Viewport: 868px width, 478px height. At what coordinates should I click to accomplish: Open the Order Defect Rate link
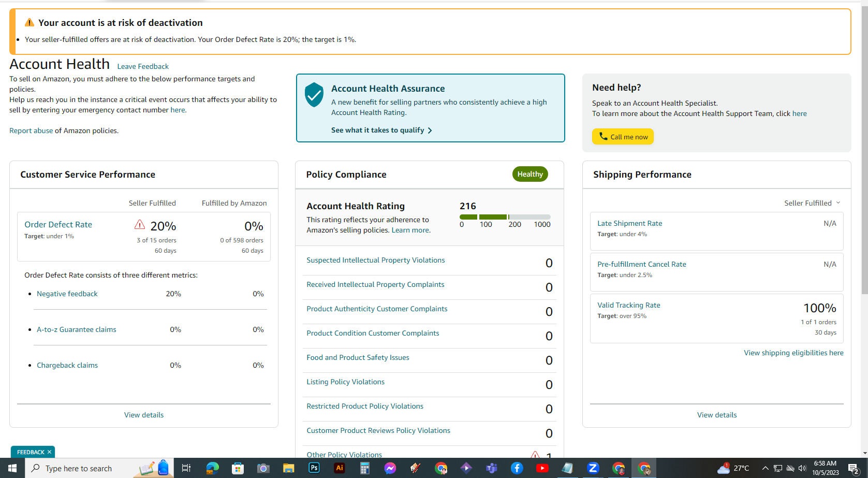[x=58, y=224]
